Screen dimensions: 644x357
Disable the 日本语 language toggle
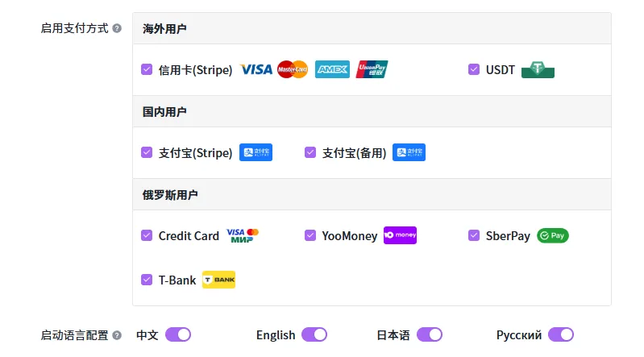430,334
